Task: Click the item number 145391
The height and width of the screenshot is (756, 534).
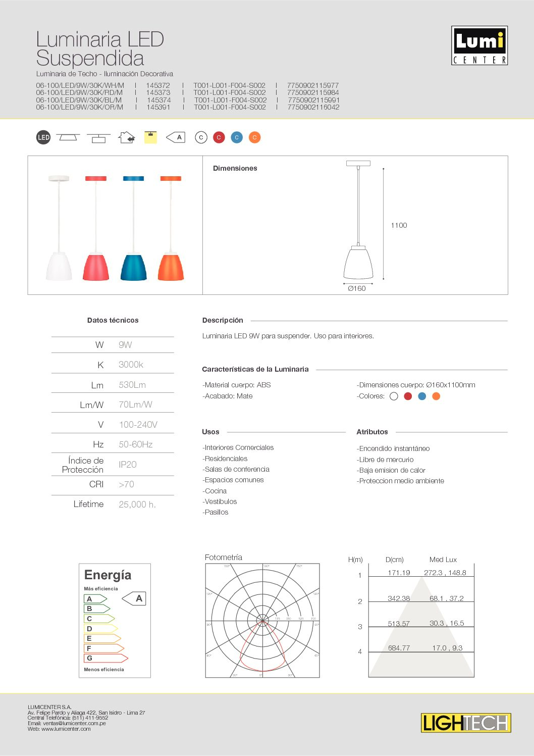Action: pos(158,107)
